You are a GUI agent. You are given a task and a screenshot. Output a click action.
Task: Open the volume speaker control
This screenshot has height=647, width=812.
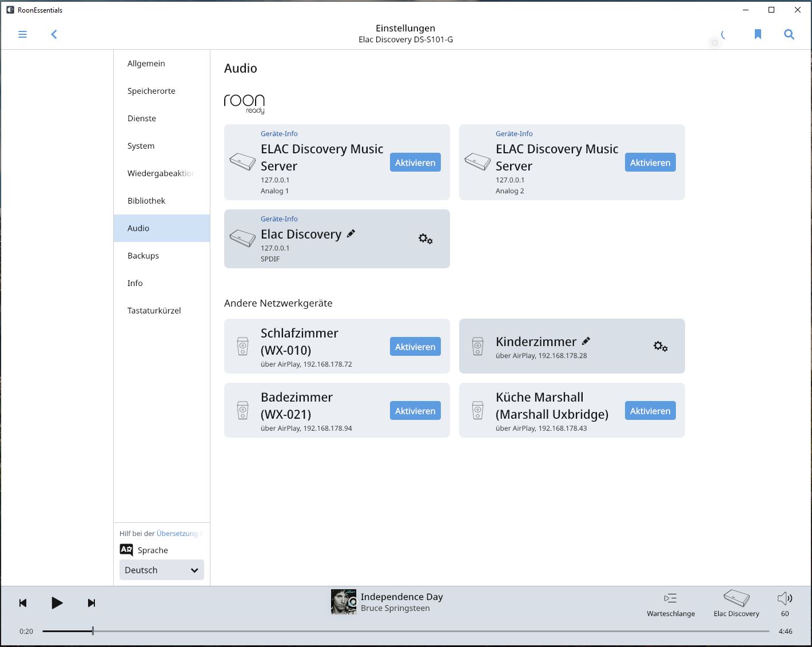[785, 599]
